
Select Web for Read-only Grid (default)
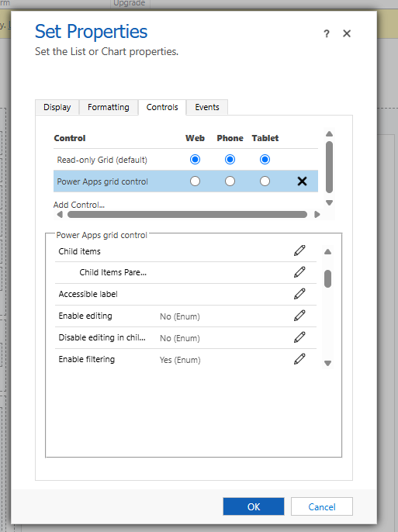point(195,160)
